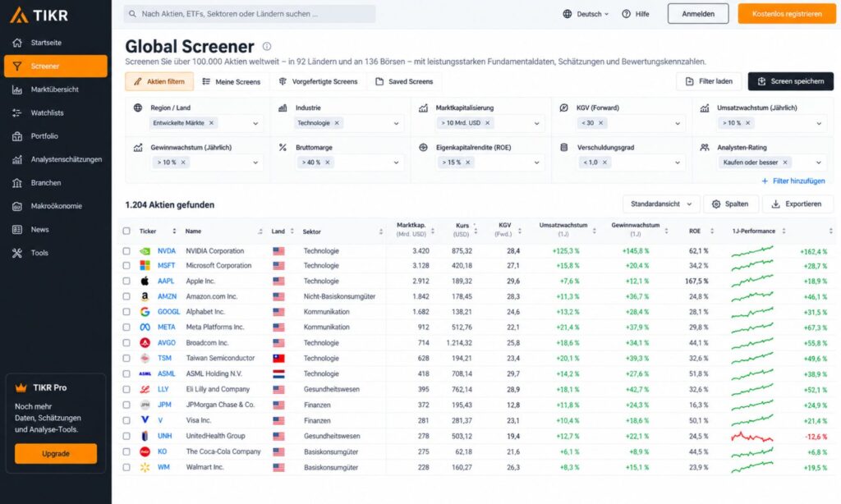Screen dimensions: 841x504
Task: Open the Standardansicht dropdown
Action: tap(661, 204)
